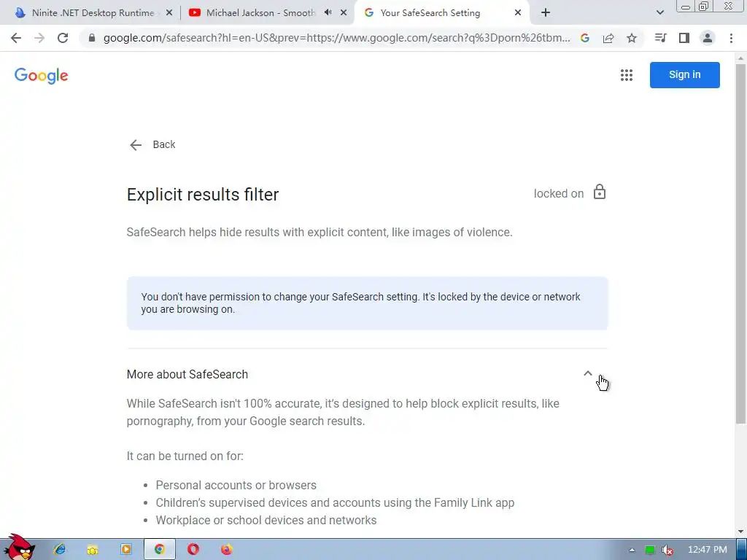The height and width of the screenshot is (560, 747).
Task: Click the 12:47 PM clock
Action: pos(708,550)
